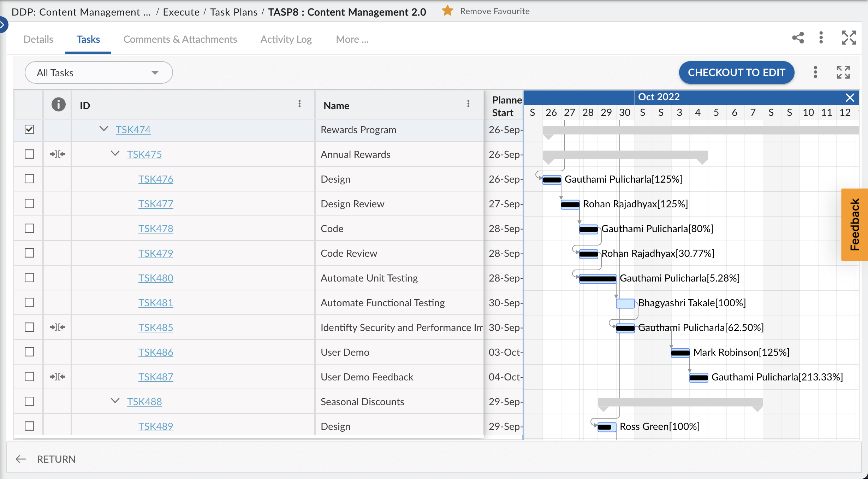The height and width of the screenshot is (479, 868).
Task: Click the share icon in header
Action: point(798,38)
